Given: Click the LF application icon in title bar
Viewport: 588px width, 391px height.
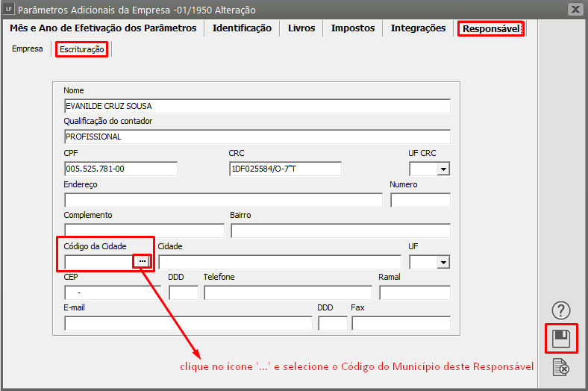Looking at the screenshot, I should [x=8, y=10].
